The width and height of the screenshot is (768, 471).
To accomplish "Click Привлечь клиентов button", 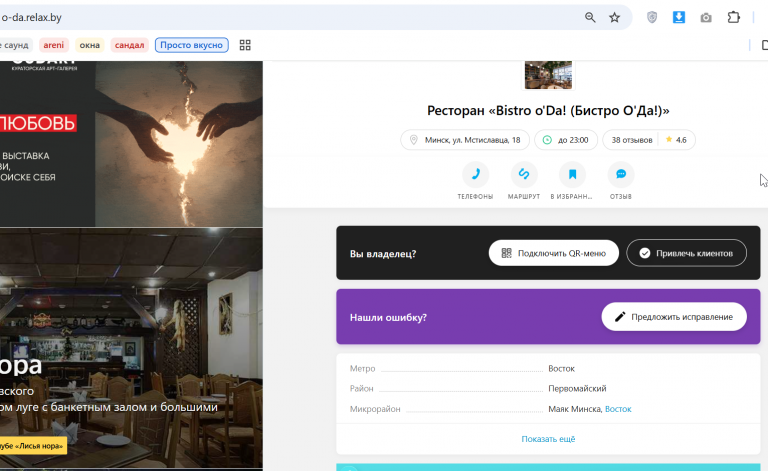I will tap(686, 253).
